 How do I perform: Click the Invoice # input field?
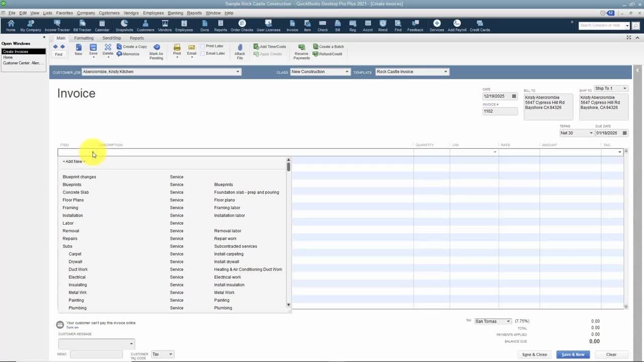[x=500, y=111]
